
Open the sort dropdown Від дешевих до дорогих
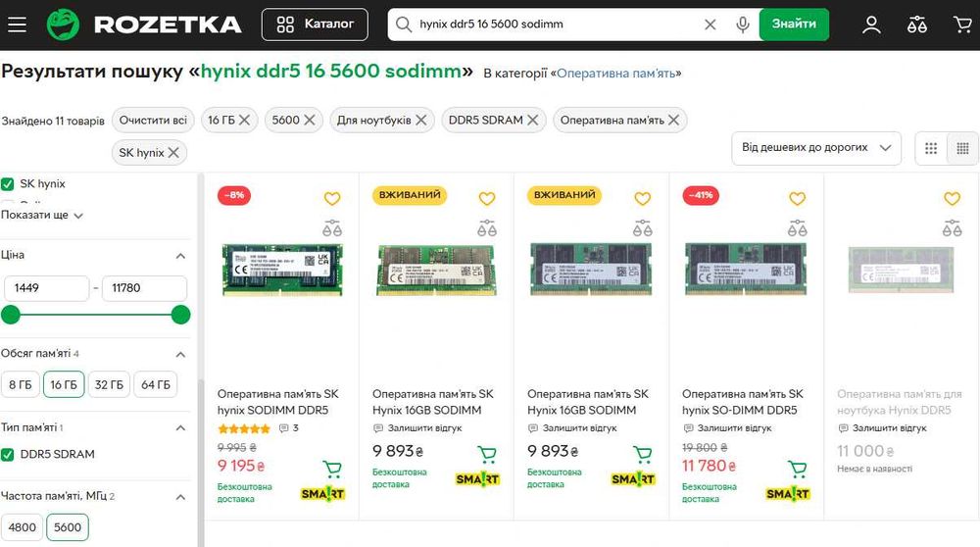tap(816, 148)
